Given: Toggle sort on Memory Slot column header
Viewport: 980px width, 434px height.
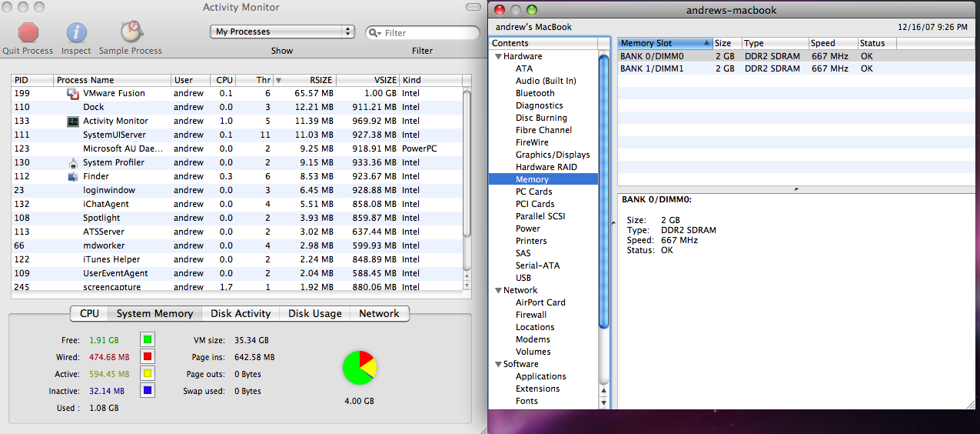Looking at the screenshot, I should pyautogui.click(x=666, y=43).
